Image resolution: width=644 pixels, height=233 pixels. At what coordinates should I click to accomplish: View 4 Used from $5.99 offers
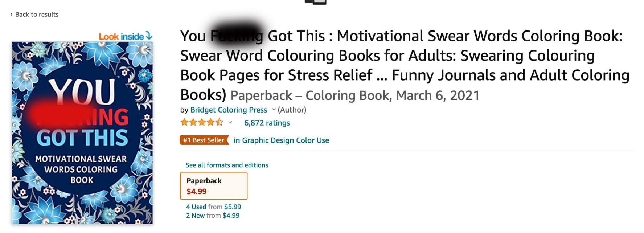click(213, 207)
